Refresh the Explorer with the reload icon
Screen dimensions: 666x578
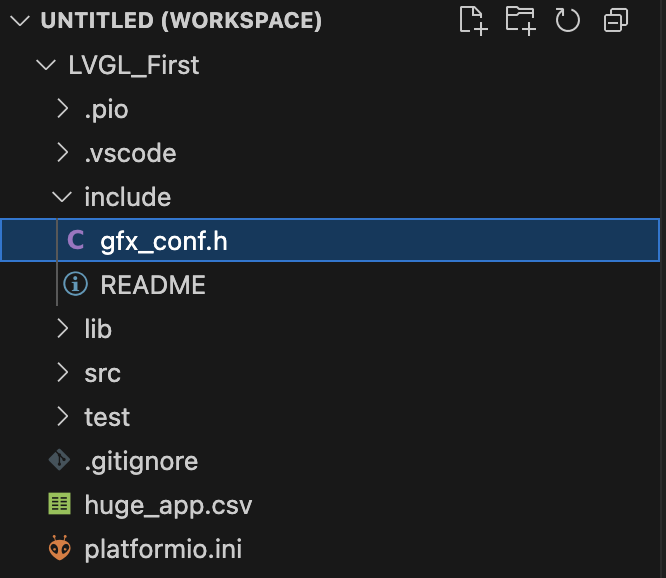[x=567, y=20]
